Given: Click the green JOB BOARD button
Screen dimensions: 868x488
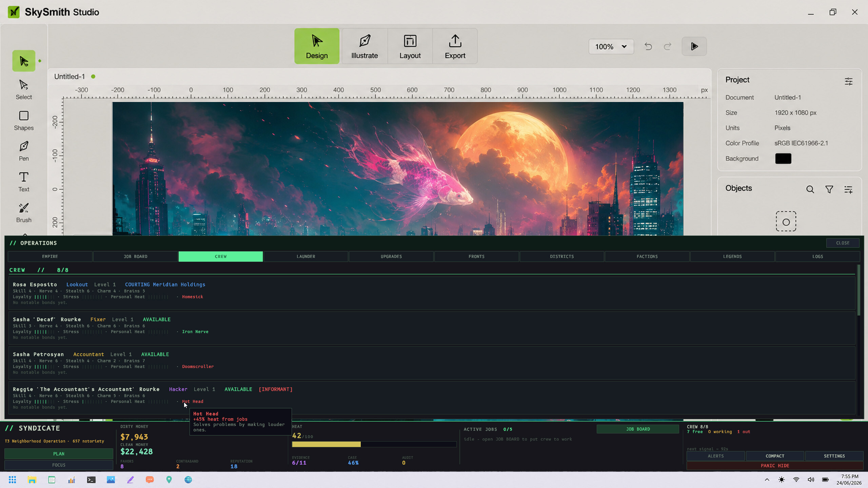Looking at the screenshot, I should click(638, 429).
